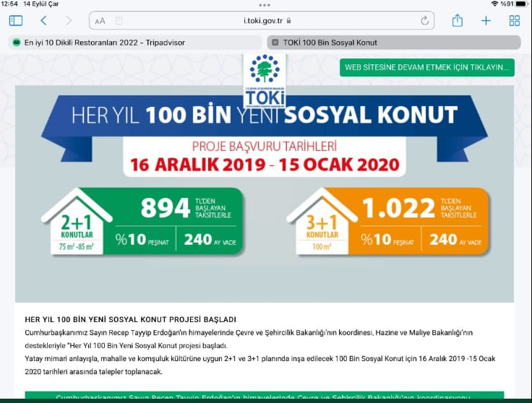Screen dimensions: 532x403
Task: Click HER YIL 100 BİN YENİ SOSYAL KONUT banner
Action: (x=265, y=115)
